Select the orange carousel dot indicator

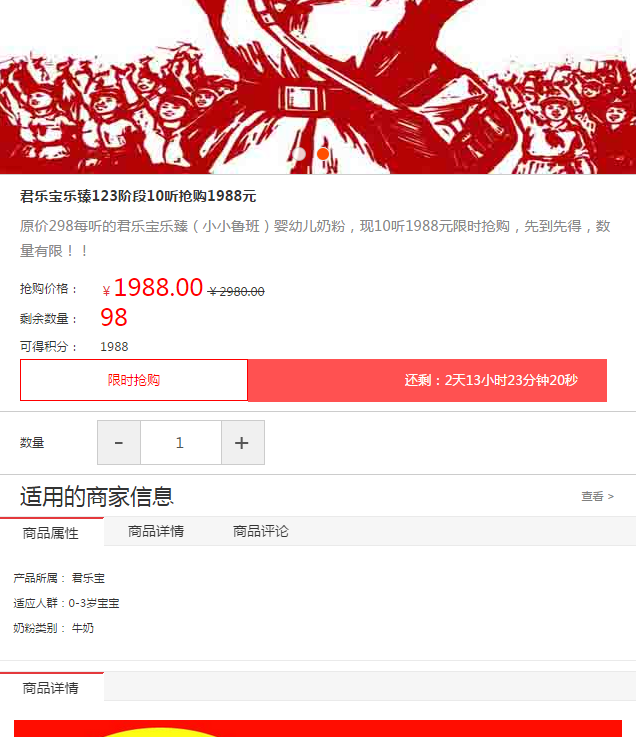(323, 154)
